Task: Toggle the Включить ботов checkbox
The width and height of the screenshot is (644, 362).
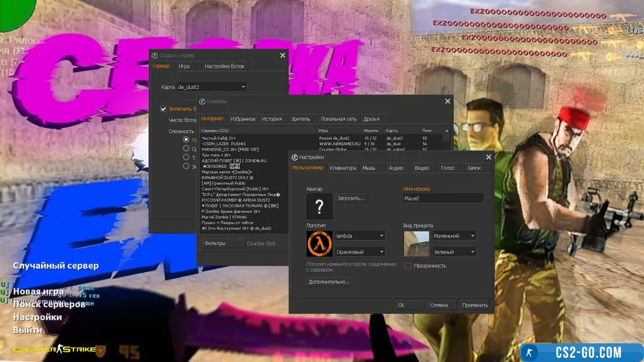Action: pyautogui.click(x=164, y=109)
